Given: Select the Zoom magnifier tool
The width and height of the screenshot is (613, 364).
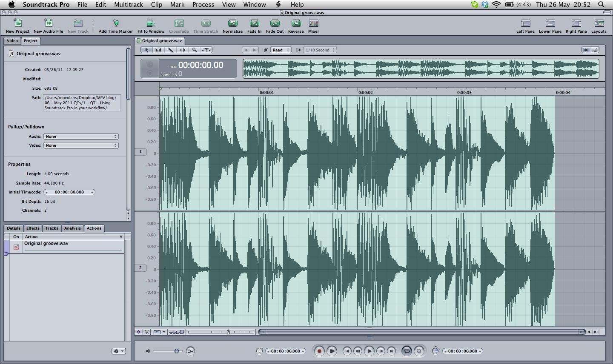Looking at the screenshot, I should tap(194, 50).
